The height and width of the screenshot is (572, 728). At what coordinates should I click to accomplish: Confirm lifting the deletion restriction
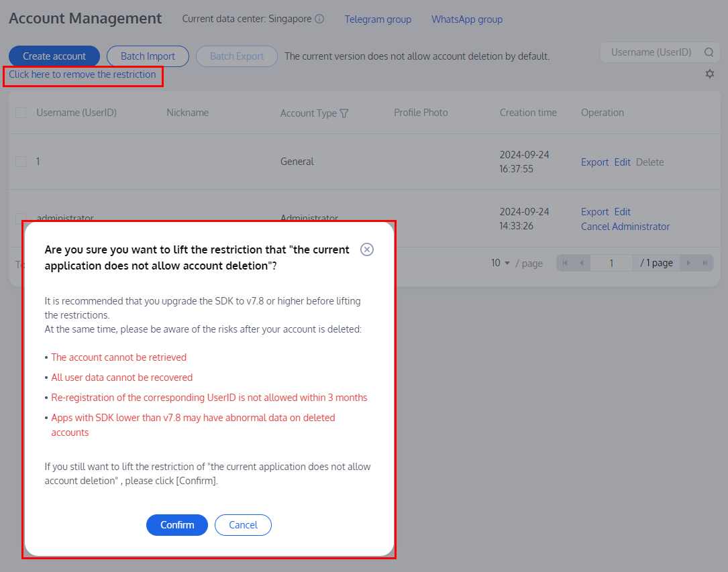click(177, 525)
